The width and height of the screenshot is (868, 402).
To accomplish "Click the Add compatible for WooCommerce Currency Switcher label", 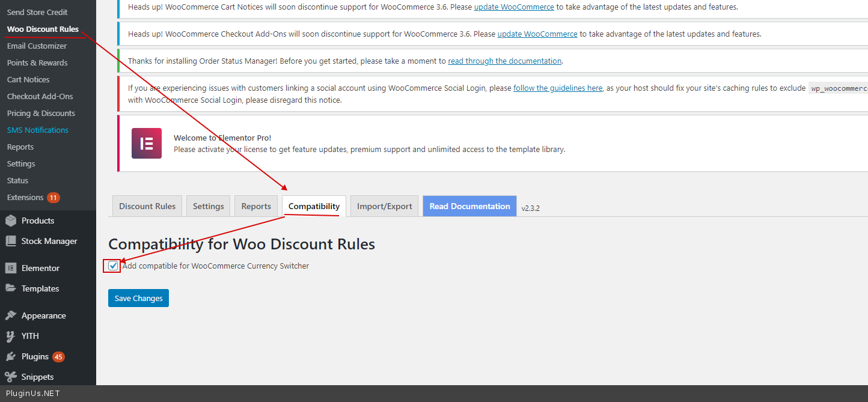I will (x=216, y=266).
